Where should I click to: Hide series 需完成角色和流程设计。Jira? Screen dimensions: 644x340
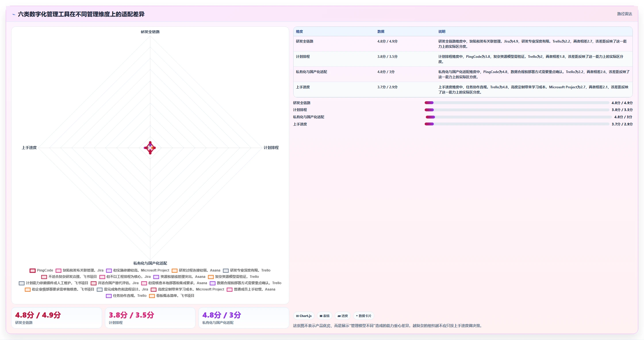(x=122, y=289)
